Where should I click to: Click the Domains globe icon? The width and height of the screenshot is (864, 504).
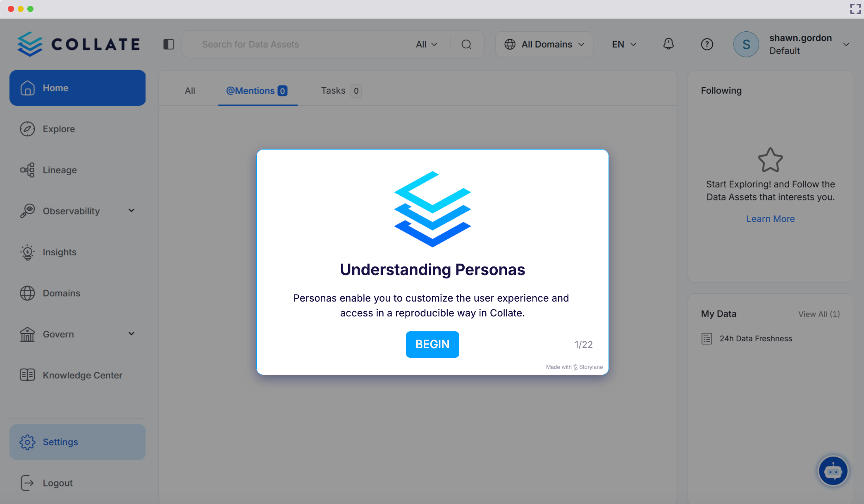point(27,293)
